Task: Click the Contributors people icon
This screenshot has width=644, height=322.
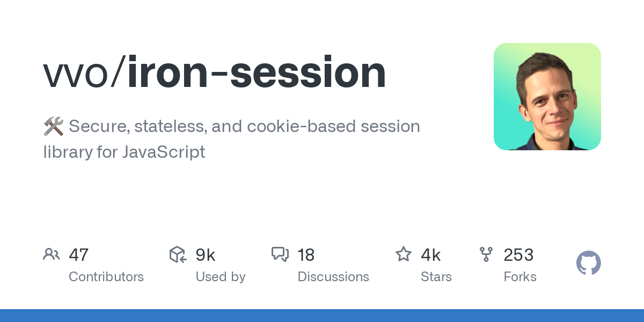Action: click(52, 254)
